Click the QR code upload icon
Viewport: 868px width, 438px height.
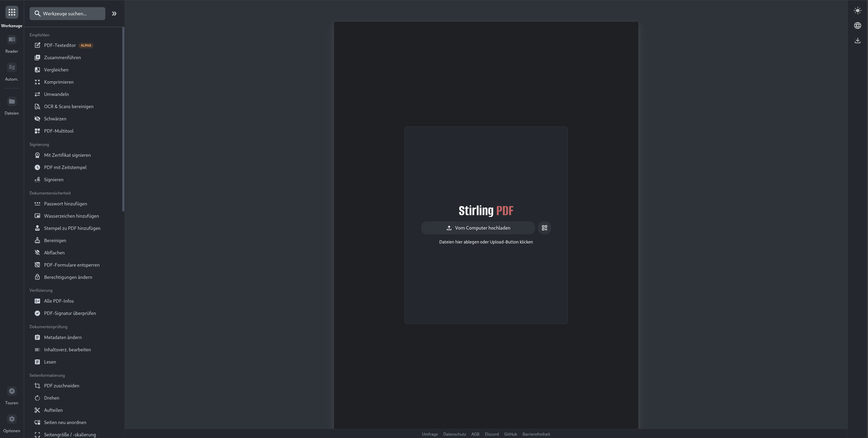pos(544,228)
